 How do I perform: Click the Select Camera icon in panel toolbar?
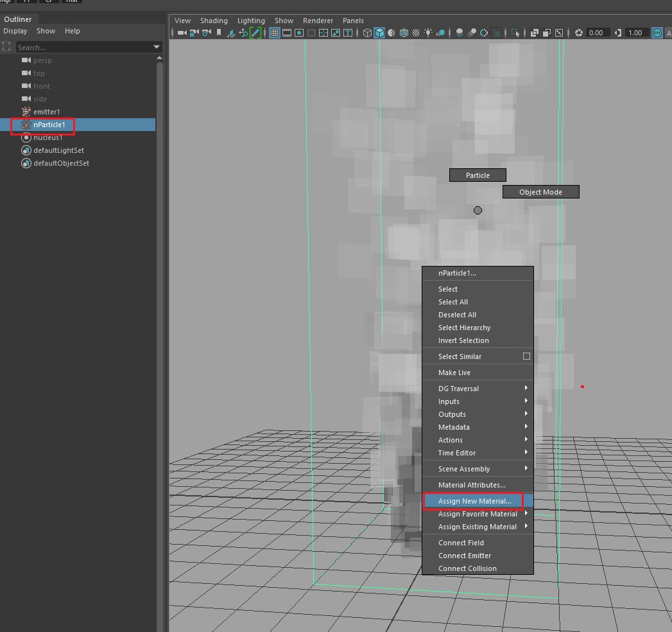pyautogui.click(x=182, y=33)
